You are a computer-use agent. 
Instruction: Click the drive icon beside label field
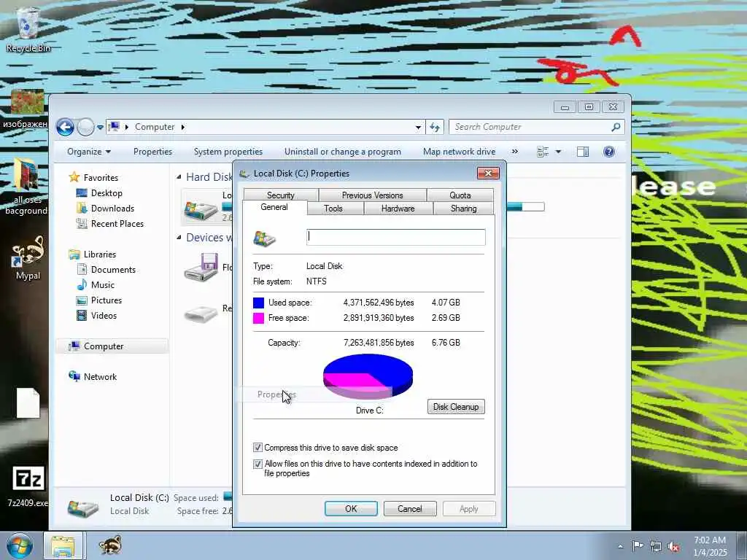pyautogui.click(x=264, y=238)
